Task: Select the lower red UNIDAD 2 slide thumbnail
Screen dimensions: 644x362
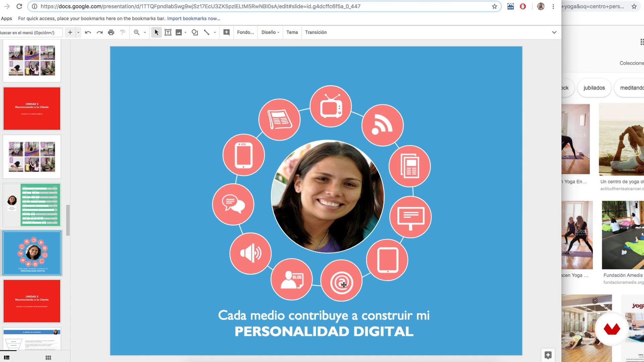Action: [32, 301]
